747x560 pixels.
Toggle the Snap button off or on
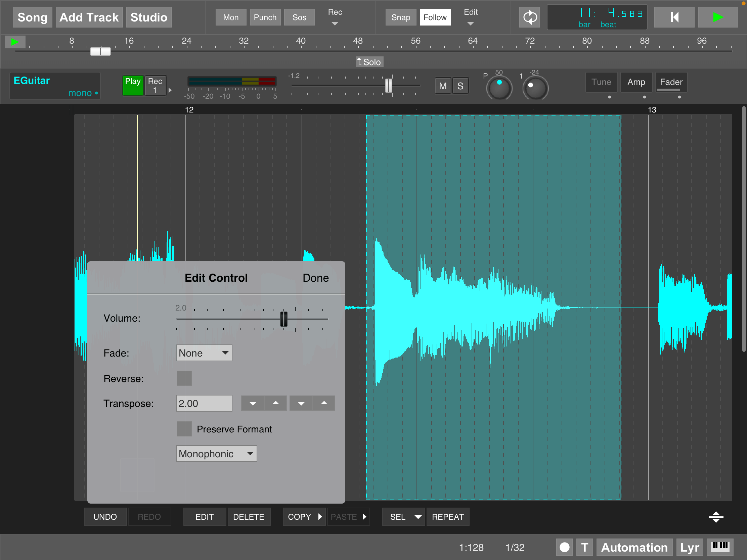point(400,17)
